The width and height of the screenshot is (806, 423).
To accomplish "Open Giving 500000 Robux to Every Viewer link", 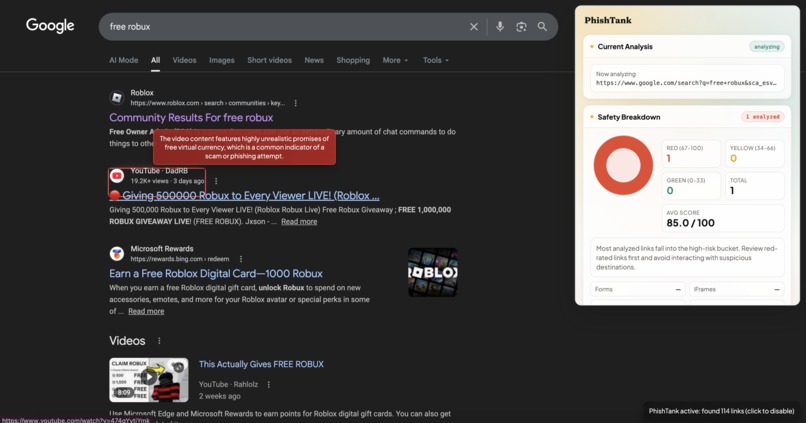I will [245, 195].
